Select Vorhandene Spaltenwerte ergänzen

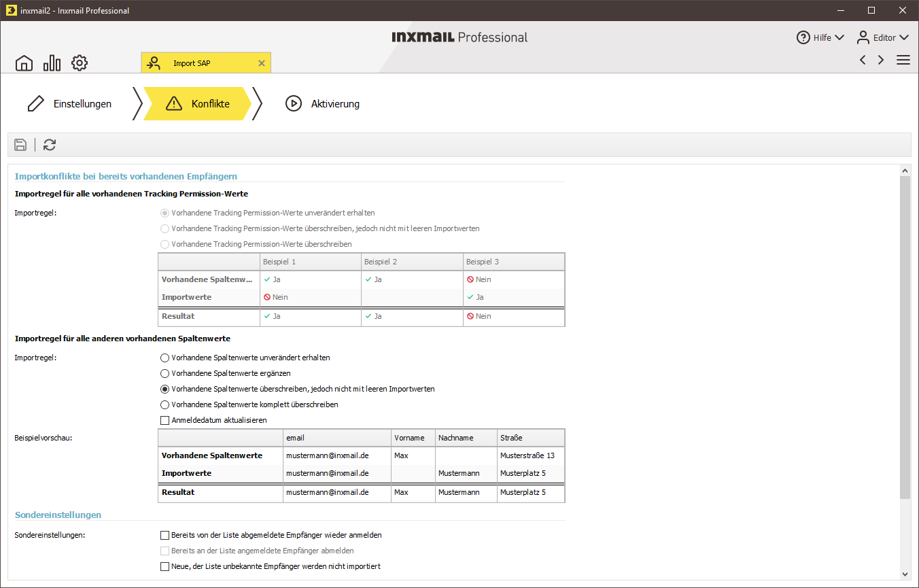click(x=164, y=373)
